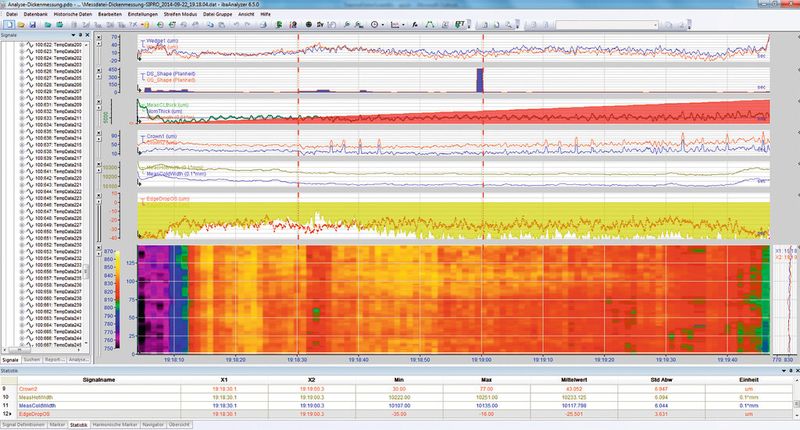Image resolution: width=800 pixels, height=430 pixels.
Task: Click the temperature color scale bar
Action: point(117,299)
